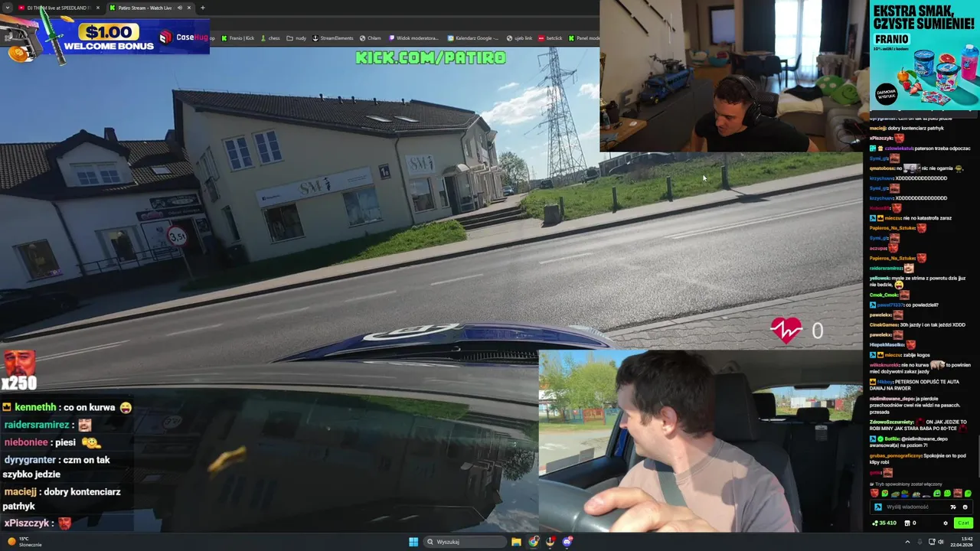The image size is (980, 551).
Task: Click username xPiszczyk in overlay chat
Action: coord(27,523)
